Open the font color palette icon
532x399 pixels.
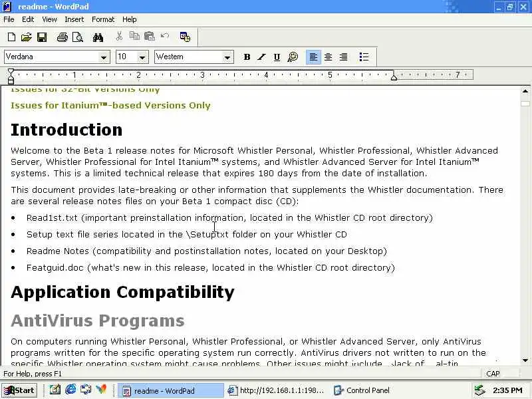pos(293,57)
